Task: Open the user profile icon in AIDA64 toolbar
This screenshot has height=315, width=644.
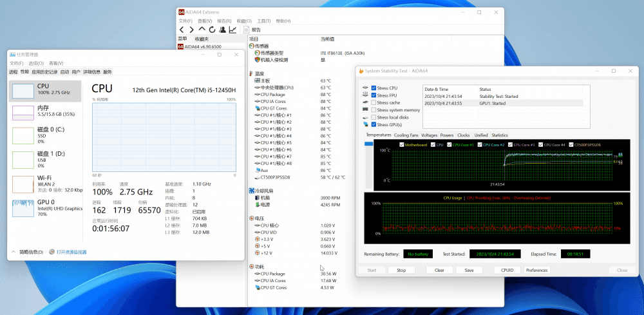Action: 222,30
